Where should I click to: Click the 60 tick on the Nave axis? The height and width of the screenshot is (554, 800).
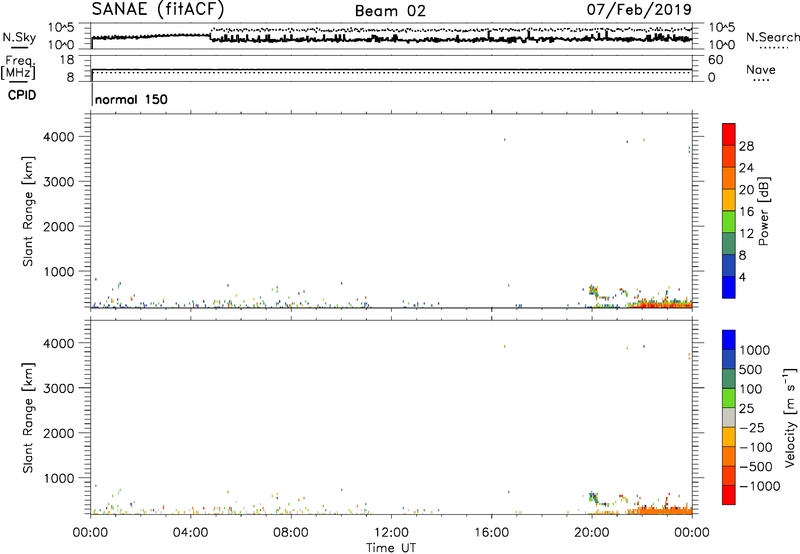[715, 60]
